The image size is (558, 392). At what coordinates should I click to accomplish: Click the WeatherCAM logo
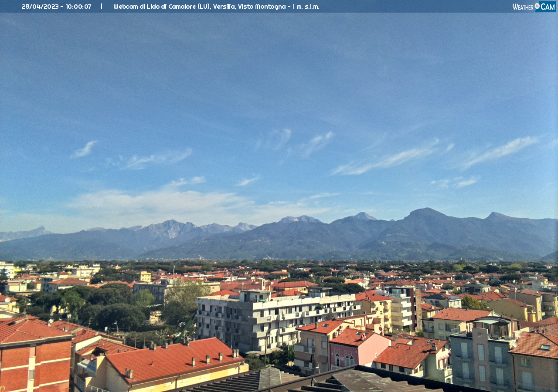click(534, 7)
